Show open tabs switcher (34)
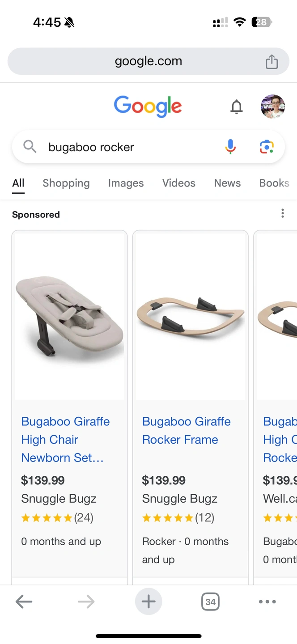Viewport: 297px width, 644px height. click(210, 602)
